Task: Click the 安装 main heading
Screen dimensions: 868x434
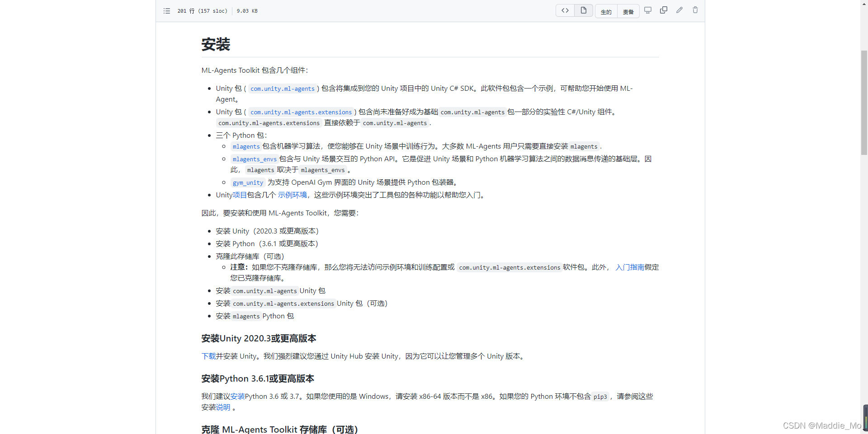Action: coord(216,44)
